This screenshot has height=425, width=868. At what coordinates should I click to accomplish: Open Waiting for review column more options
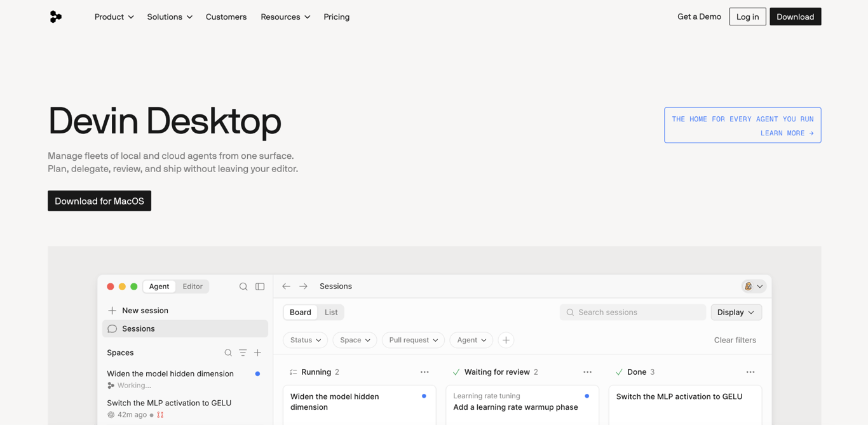pyautogui.click(x=587, y=372)
